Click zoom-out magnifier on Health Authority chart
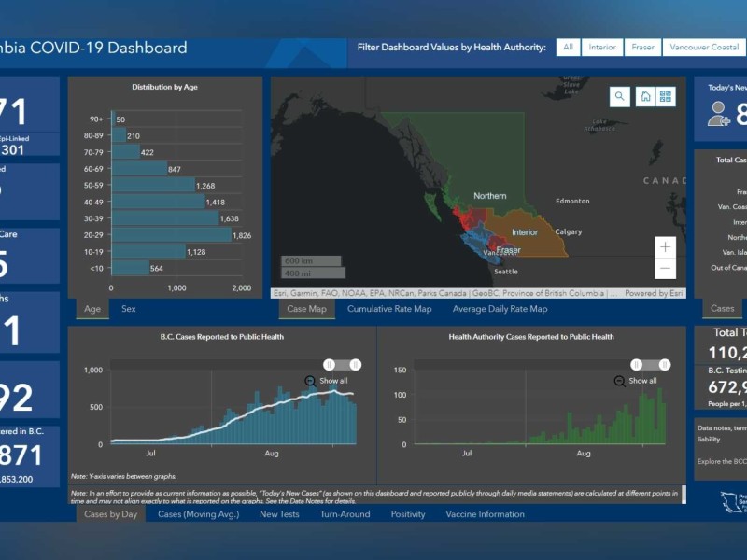This screenshot has width=747, height=560. tap(620, 381)
